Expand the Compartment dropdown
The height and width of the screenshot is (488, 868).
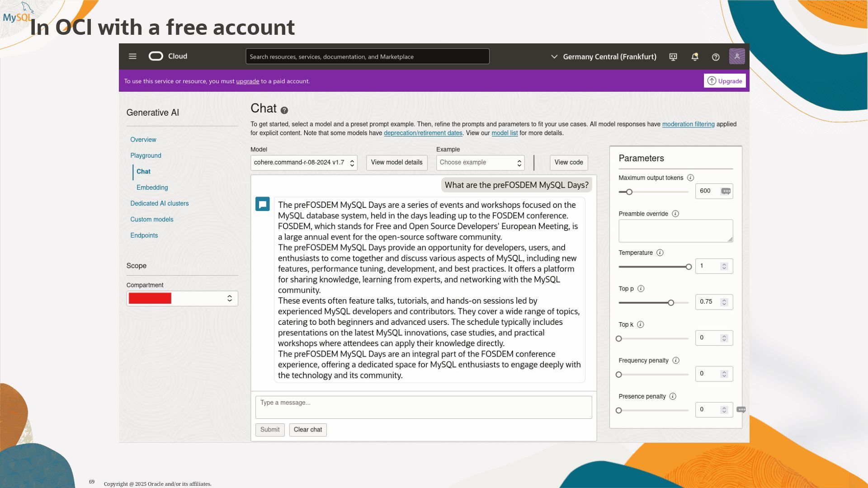[x=182, y=299]
